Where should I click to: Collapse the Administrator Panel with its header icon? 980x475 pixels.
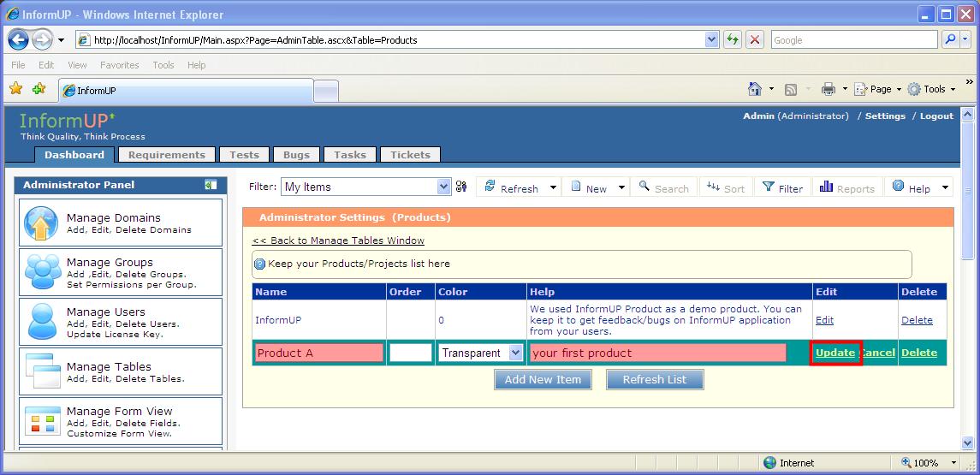click(x=211, y=185)
